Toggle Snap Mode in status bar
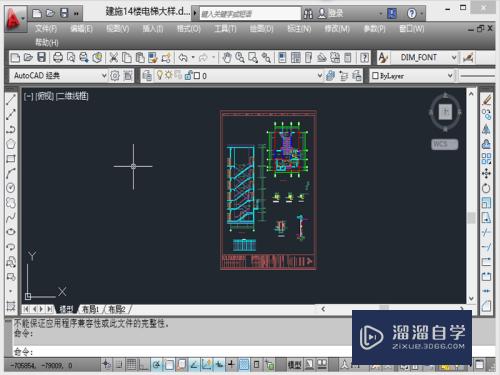The width and height of the screenshot is (500, 375). point(119,365)
